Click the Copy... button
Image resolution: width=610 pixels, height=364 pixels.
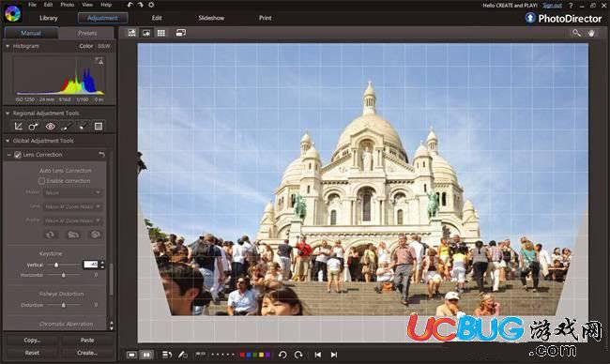(32, 340)
